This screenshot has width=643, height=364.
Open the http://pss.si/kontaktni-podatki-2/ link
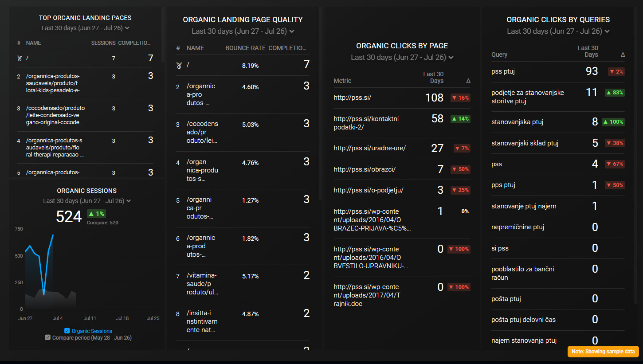[368, 123]
